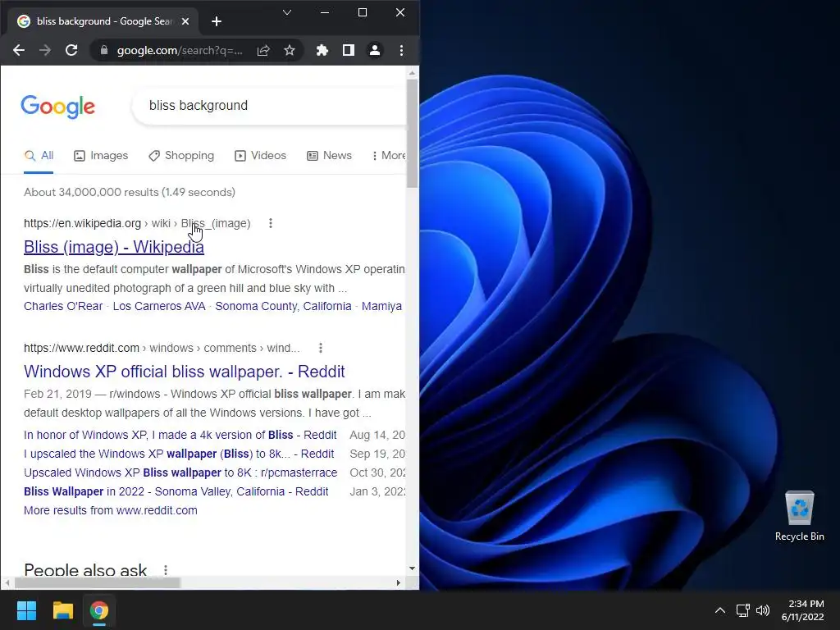Select the Recycle Bin desktop icon
The height and width of the screenshot is (630, 840).
(x=799, y=516)
